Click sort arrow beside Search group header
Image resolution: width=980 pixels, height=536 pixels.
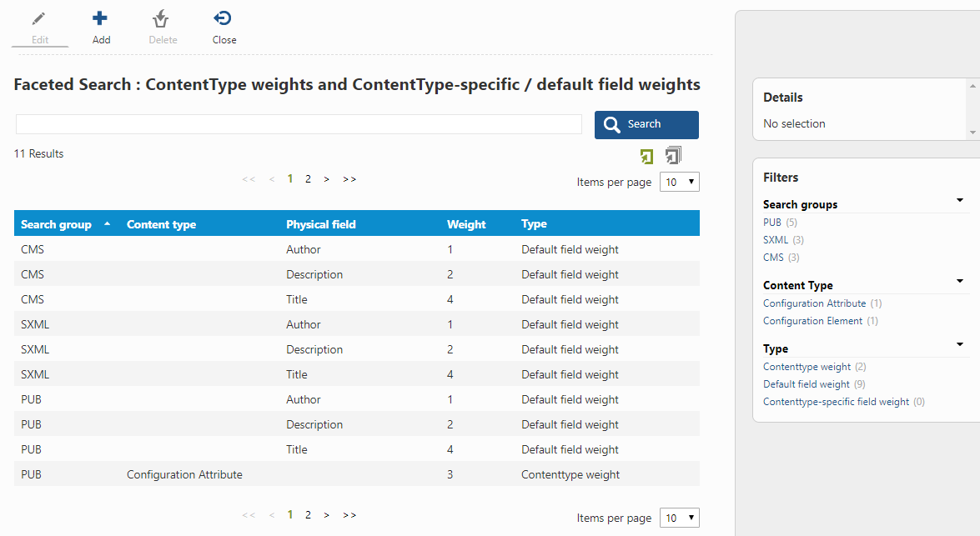coord(107,223)
